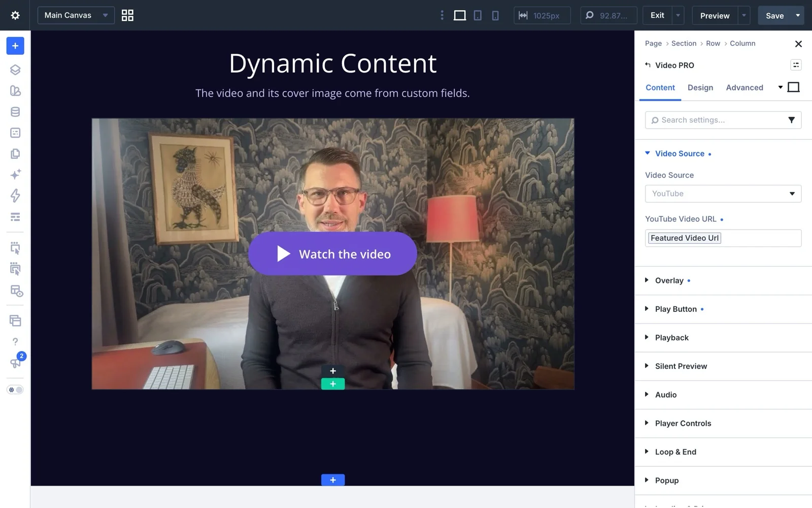The height and width of the screenshot is (508, 812).
Task: Close the settings panel
Action: tap(798, 44)
